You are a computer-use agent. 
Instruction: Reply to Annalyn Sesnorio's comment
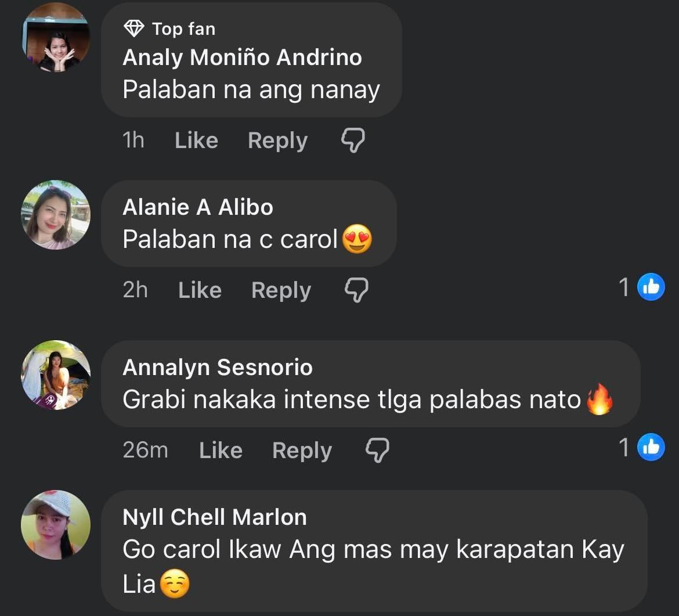point(302,451)
